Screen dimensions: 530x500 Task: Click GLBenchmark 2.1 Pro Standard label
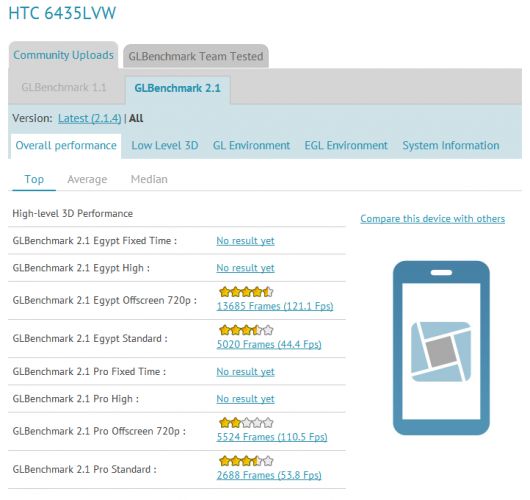pos(85,470)
